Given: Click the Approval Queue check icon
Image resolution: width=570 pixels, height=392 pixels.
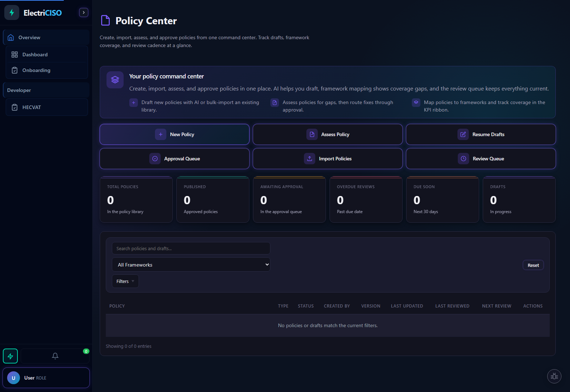Looking at the screenshot, I should click(155, 159).
